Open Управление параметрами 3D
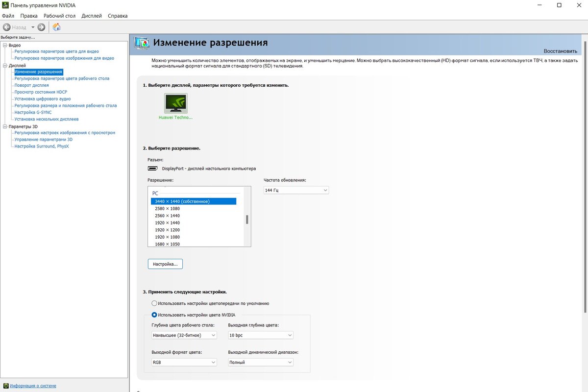This screenshot has height=392, width=588. (43, 140)
